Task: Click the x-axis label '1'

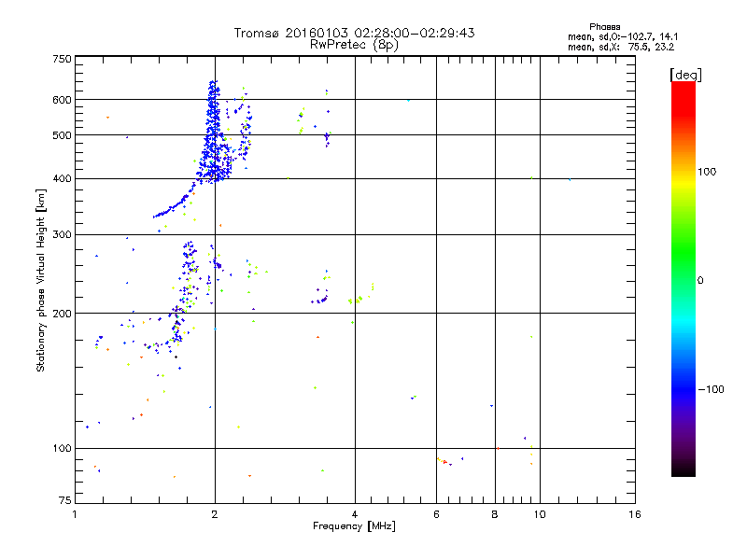Action: (x=75, y=514)
